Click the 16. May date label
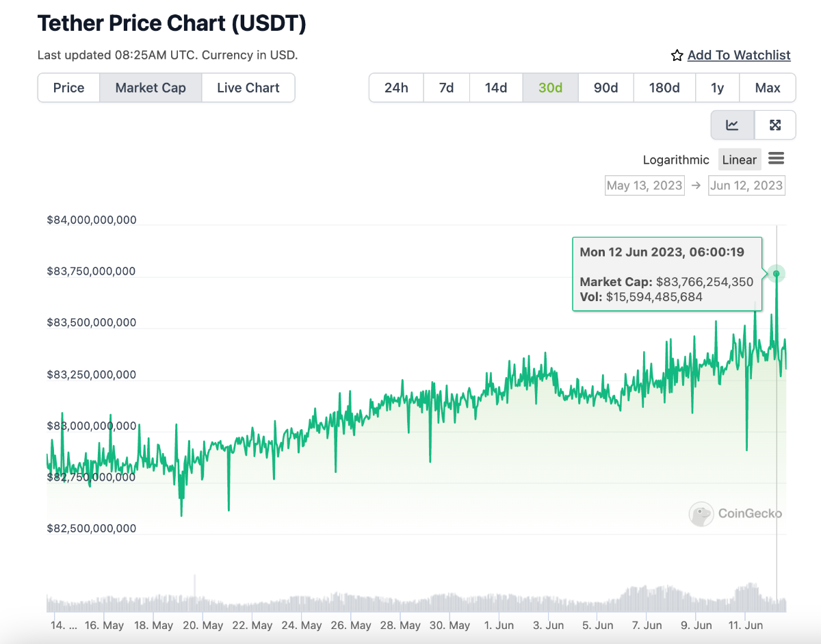Image resolution: width=821 pixels, height=644 pixels. click(104, 626)
